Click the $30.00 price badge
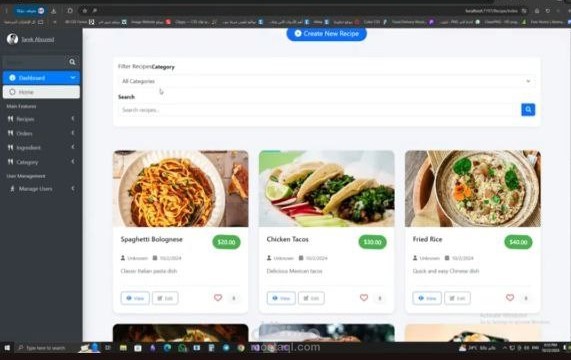The image size is (571, 360). [372, 242]
